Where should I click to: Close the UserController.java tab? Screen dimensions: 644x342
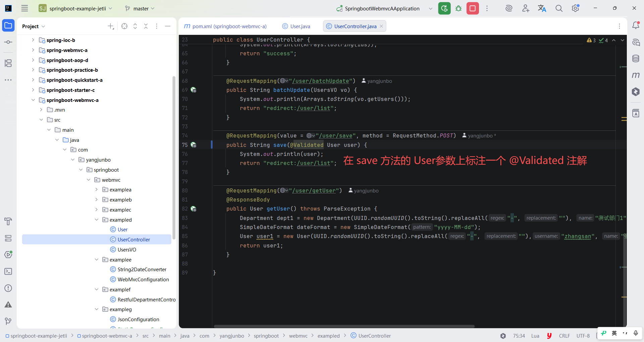[x=381, y=26]
